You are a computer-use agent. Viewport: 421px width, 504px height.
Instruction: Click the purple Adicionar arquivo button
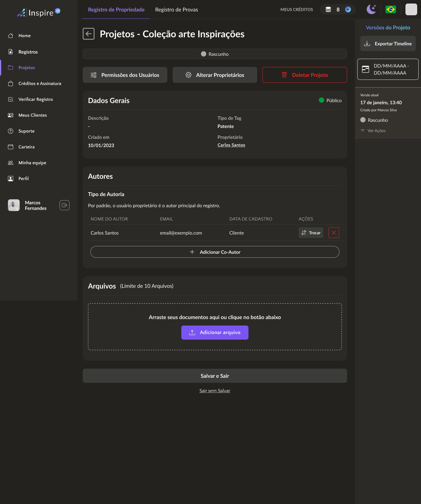(x=215, y=333)
